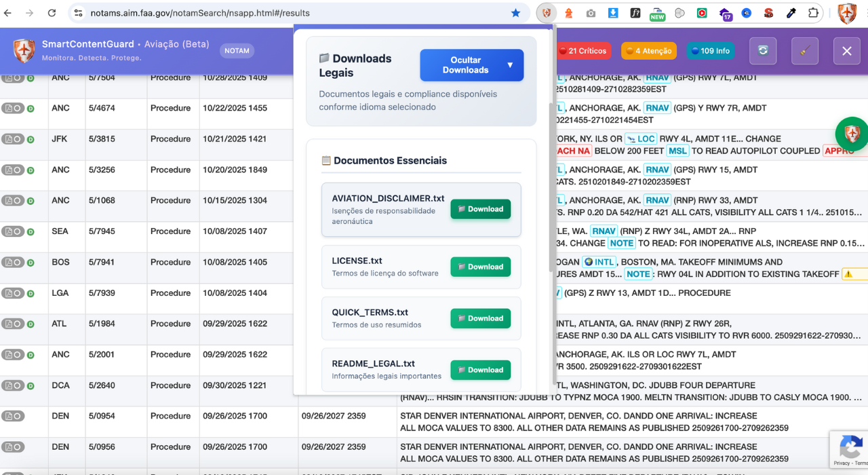Viewport: 868px width, 475px height.
Task: Show the 109 Info alerts badge
Action: (710, 51)
